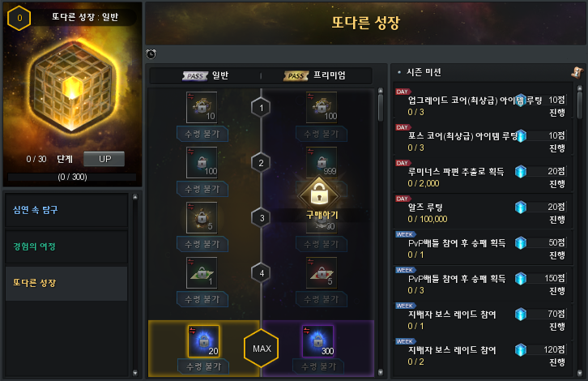588x381 pixels.
Task: Switch to the 프리미엄 pass tab
Action: click(315, 75)
